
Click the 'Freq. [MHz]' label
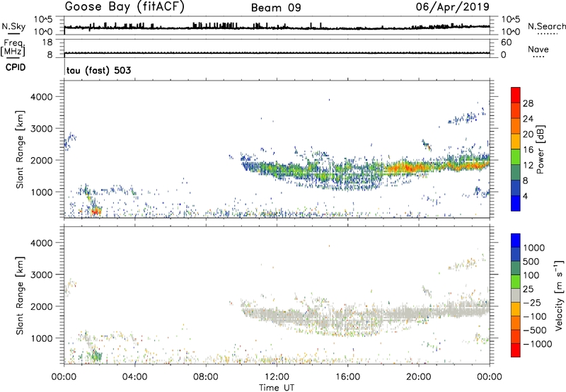click(x=13, y=47)
